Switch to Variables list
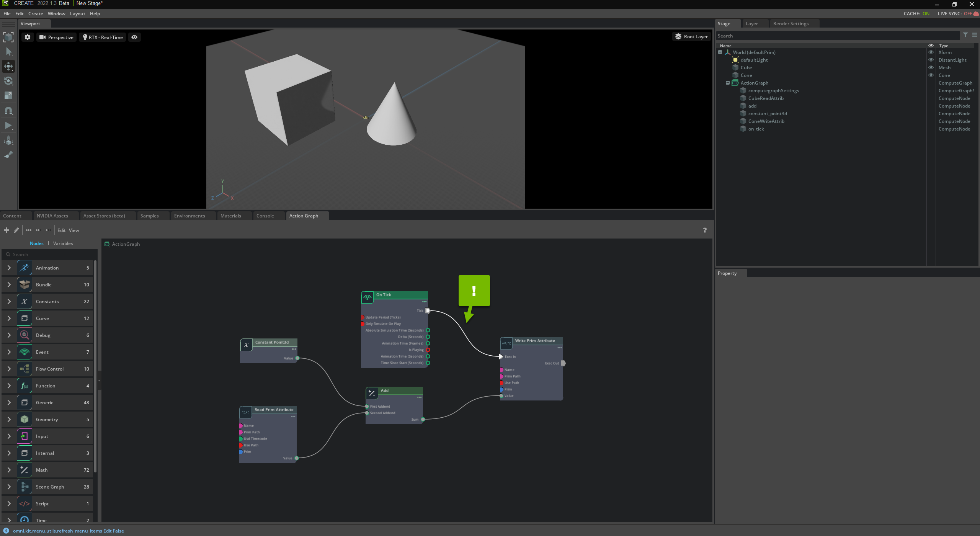This screenshot has height=536, width=980. click(63, 243)
